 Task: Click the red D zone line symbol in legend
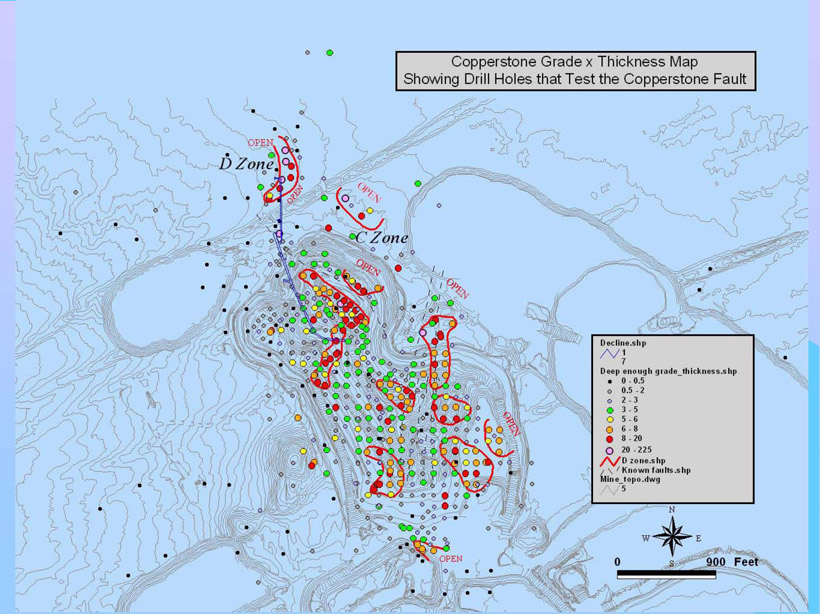click(609, 461)
